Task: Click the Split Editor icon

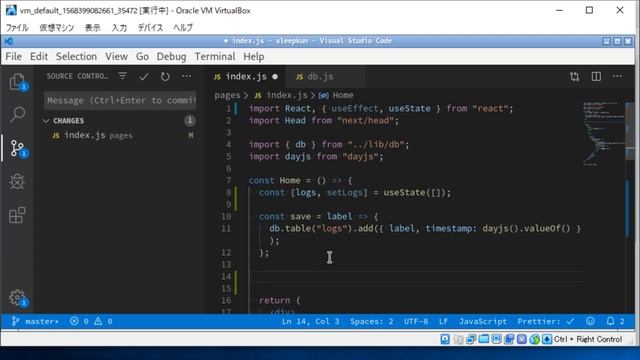Action: (x=596, y=76)
